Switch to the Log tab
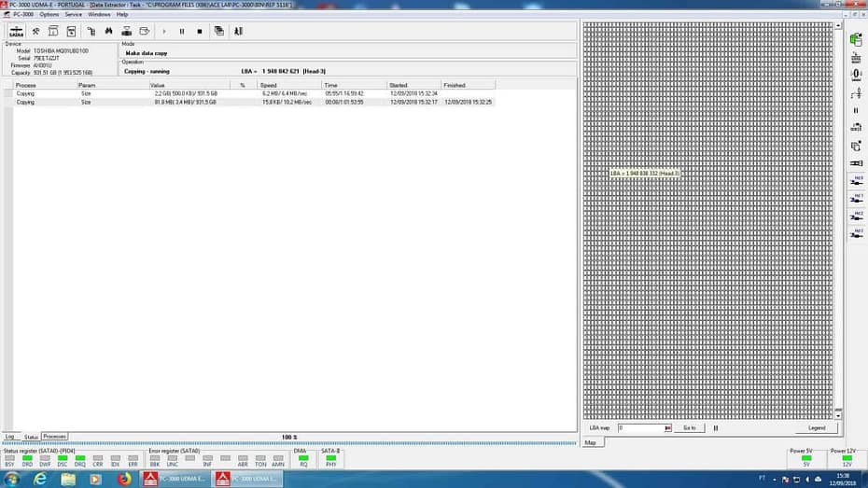This screenshot has width=868, height=488. click(9, 436)
